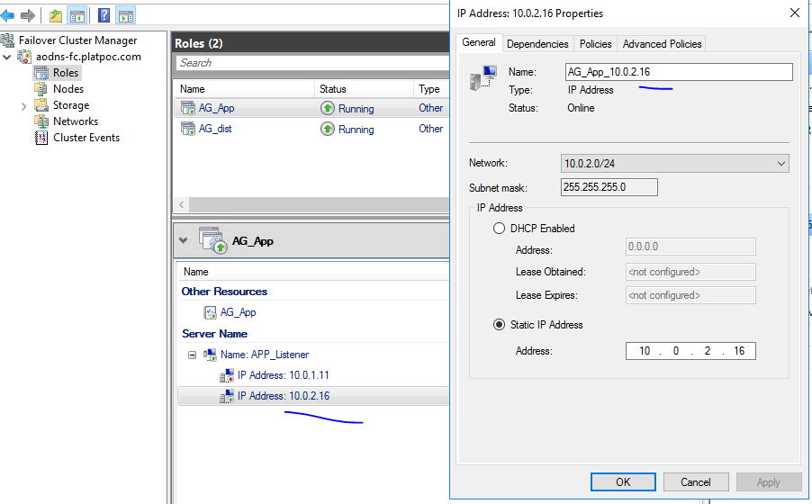812x504 pixels.
Task: Sort roles by the Status column header
Action: 364,89
